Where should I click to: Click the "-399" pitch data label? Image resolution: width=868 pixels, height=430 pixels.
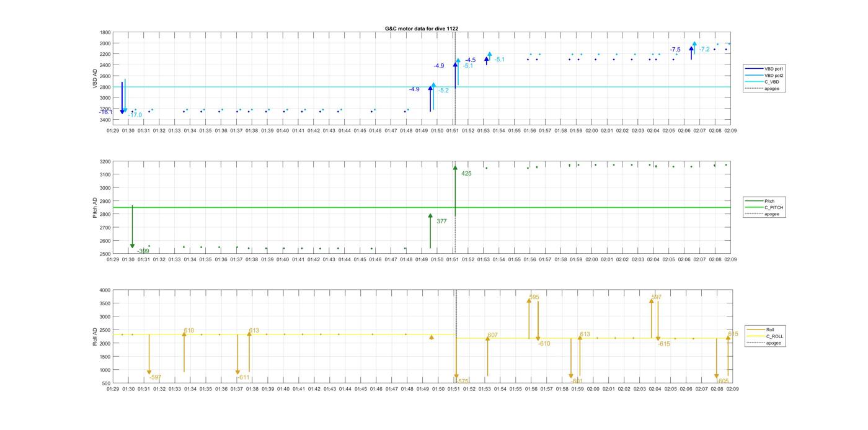[143, 251]
